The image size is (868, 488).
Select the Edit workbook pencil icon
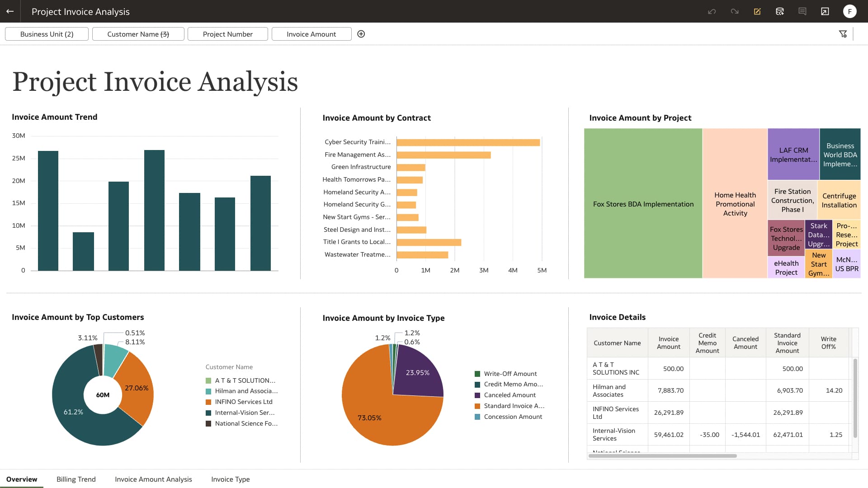click(757, 11)
